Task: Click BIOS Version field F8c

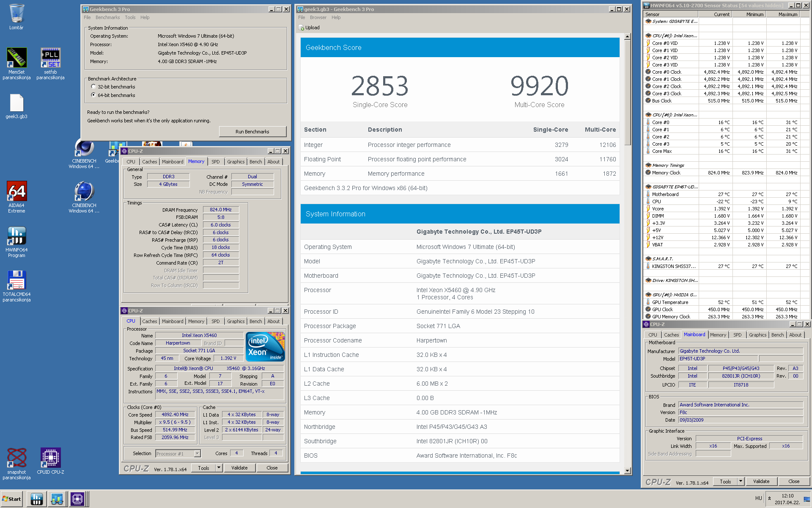Action: [741, 412]
